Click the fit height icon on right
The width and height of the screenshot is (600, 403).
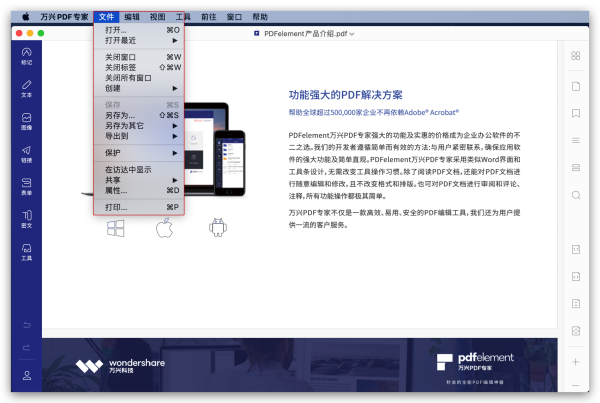click(576, 303)
